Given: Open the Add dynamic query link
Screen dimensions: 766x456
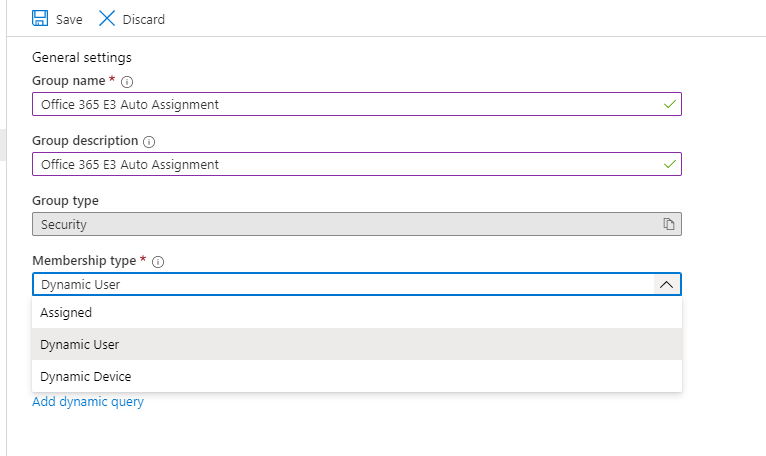Looking at the screenshot, I should (x=88, y=402).
